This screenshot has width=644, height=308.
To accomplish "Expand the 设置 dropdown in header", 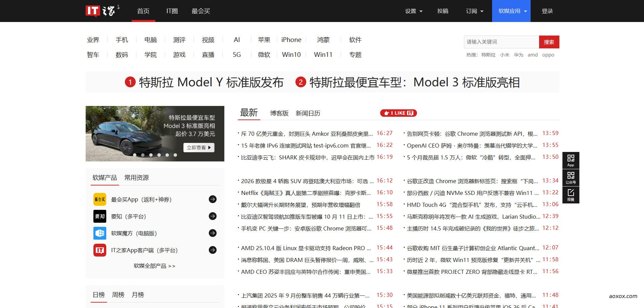I will click(414, 11).
